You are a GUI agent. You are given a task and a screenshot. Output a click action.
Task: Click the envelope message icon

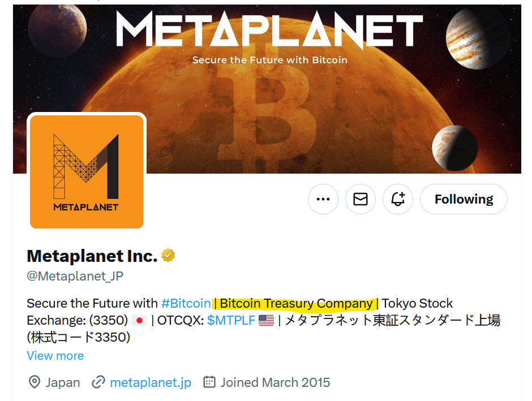361,199
